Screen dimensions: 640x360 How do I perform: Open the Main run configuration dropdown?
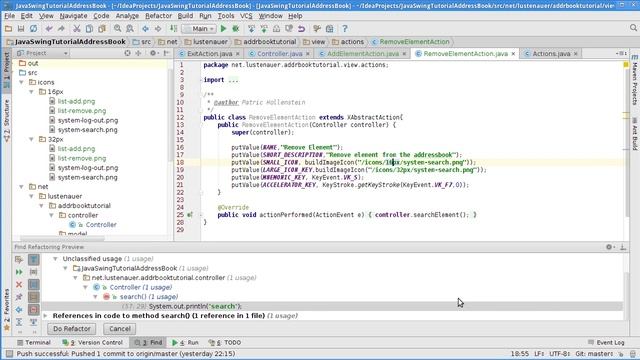coord(199,29)
